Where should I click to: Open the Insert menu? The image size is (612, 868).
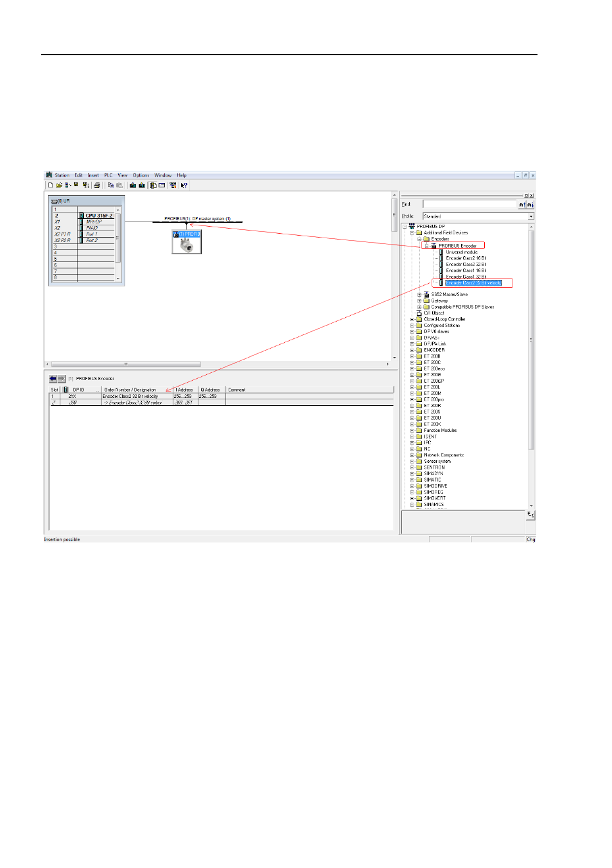click(x=93, y=175)
